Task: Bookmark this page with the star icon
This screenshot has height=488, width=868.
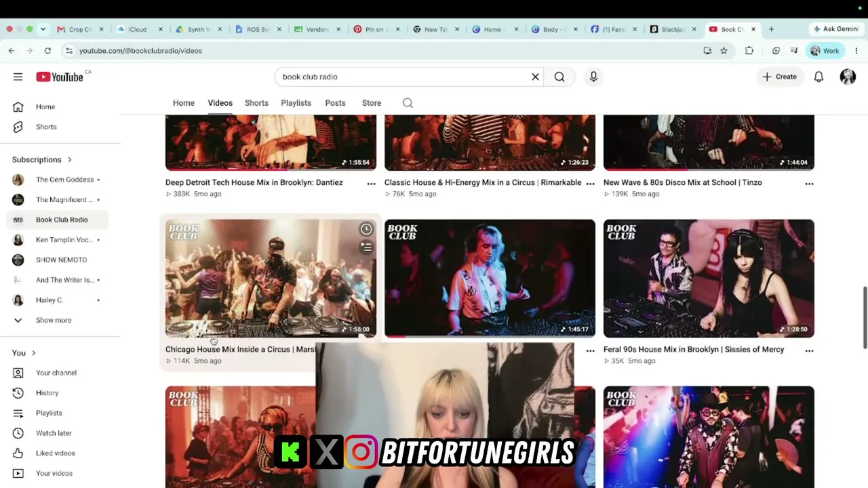Action: (724, 51)
